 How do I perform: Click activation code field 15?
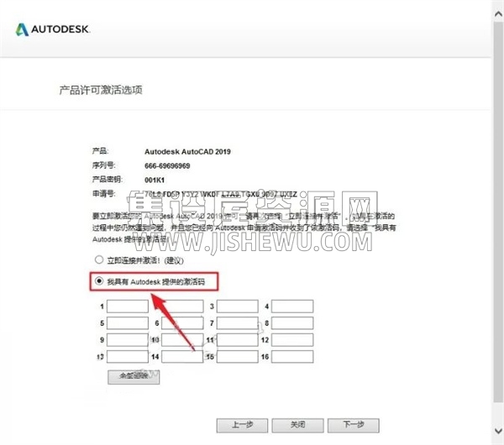pos(237,357)
